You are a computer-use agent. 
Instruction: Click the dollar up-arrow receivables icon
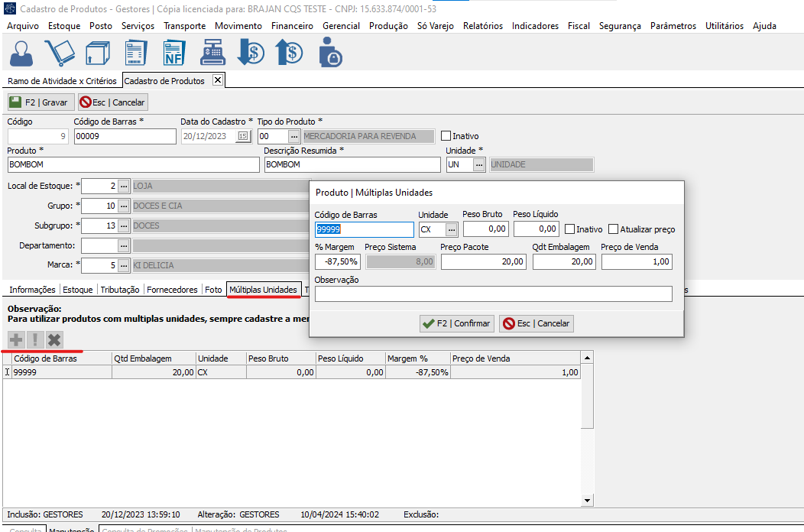(289, 53)
